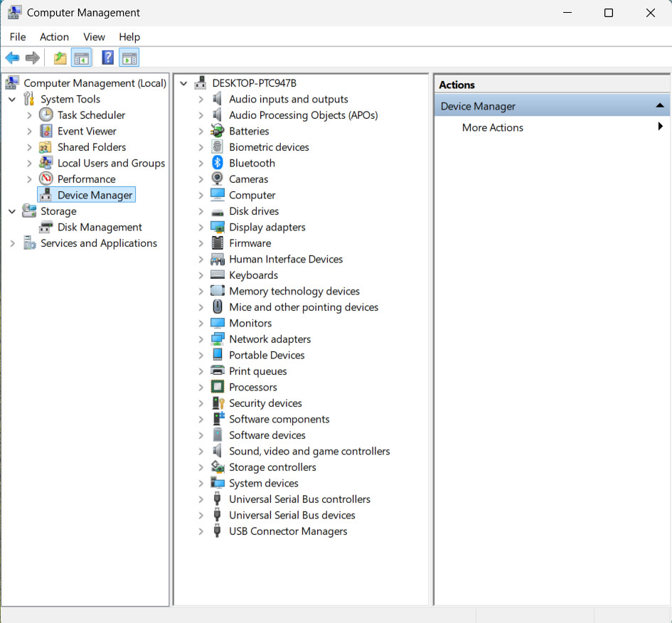Collapse the System Tools tree node
Viewport: 672px width, 623px height.
[x=12, y=100]
